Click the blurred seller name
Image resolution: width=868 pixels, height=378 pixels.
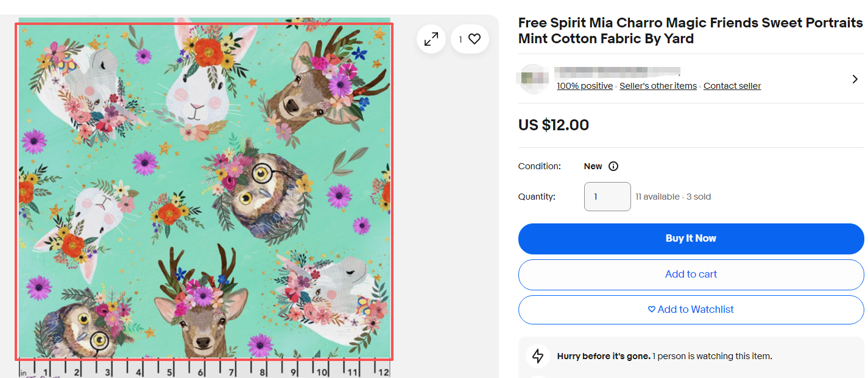point(618,72)
